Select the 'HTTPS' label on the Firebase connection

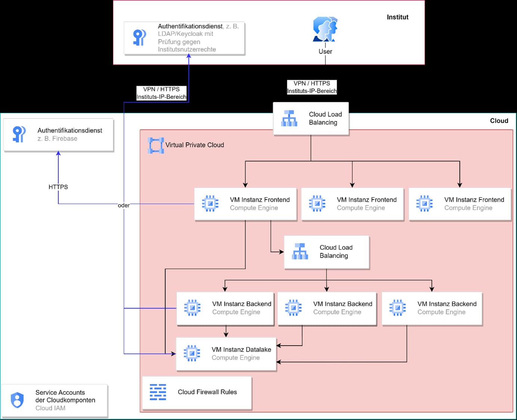(58, 187)
